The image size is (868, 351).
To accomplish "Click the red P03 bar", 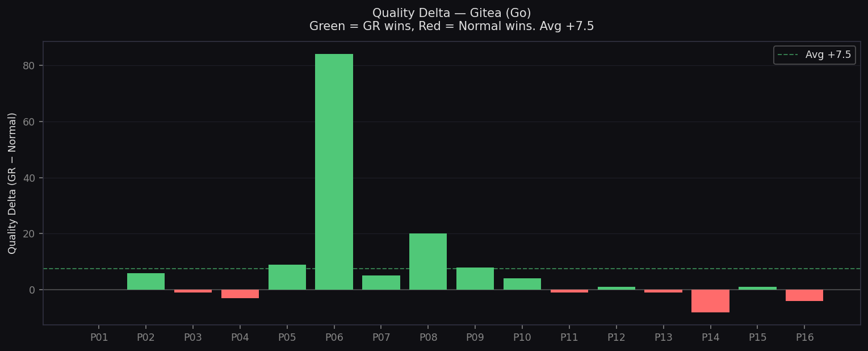I will 192,291.
